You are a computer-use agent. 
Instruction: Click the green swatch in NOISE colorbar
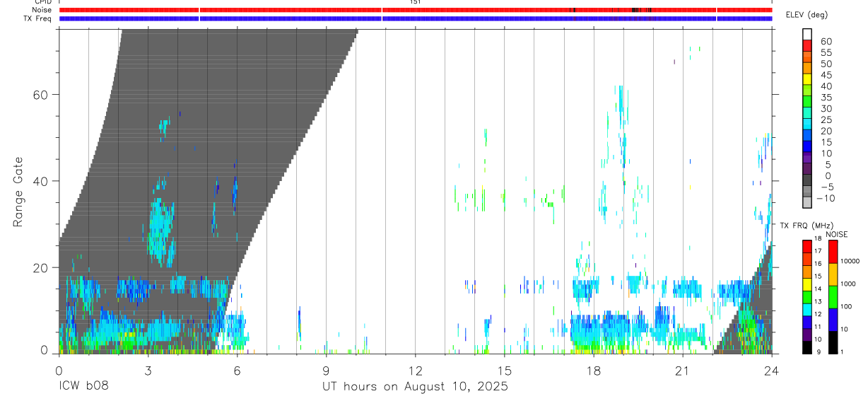tap(834, 296)
